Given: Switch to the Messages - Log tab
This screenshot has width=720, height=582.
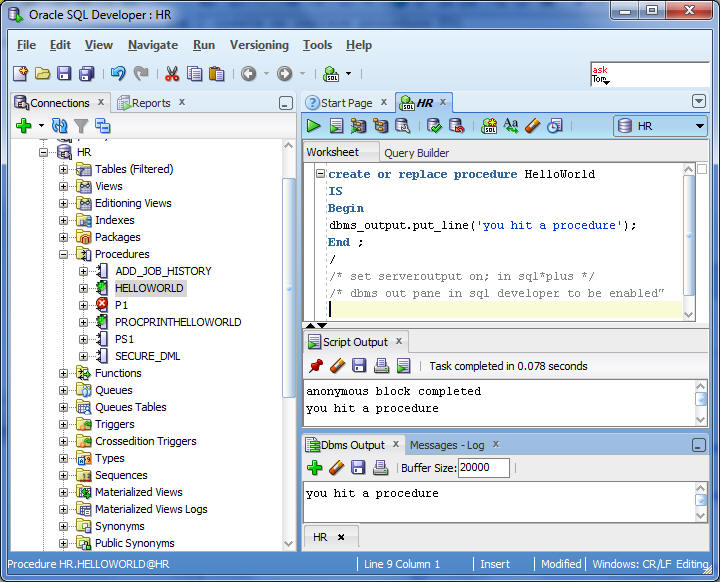Looking at the screenshot, I should 447,445.
